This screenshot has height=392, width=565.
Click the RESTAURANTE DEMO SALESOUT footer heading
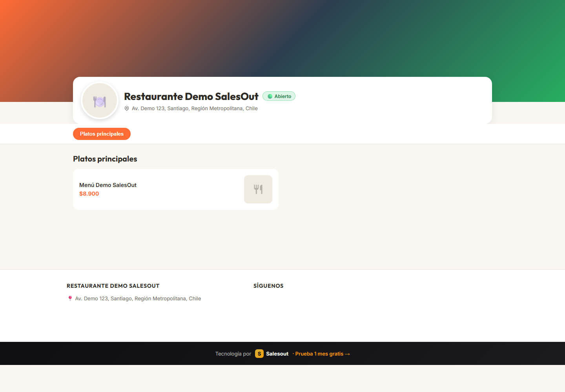click(113, 286)
